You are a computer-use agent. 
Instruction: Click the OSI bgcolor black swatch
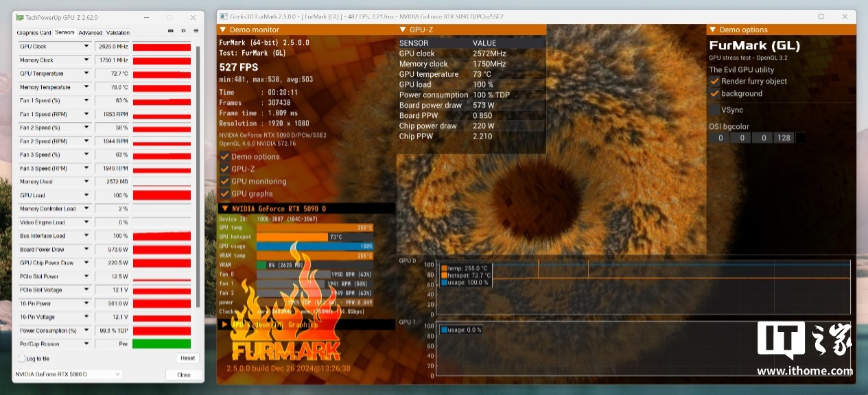(800, 138)
